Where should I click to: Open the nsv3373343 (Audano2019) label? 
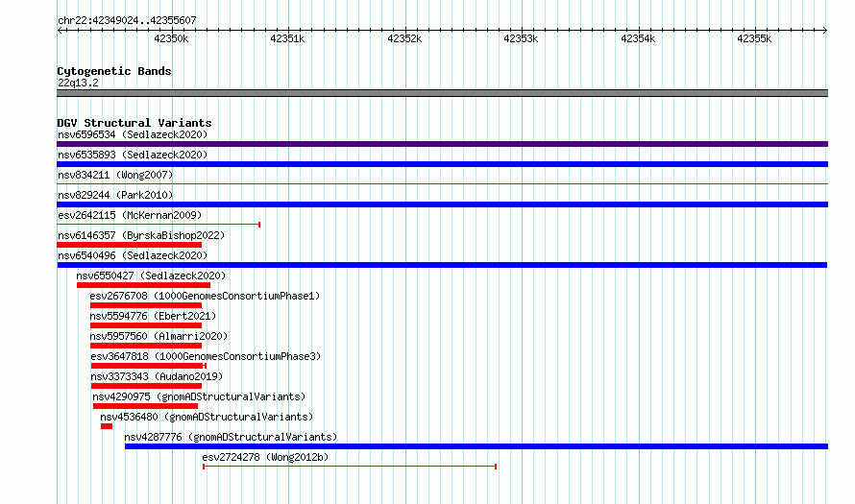click(x=157, y=376)
